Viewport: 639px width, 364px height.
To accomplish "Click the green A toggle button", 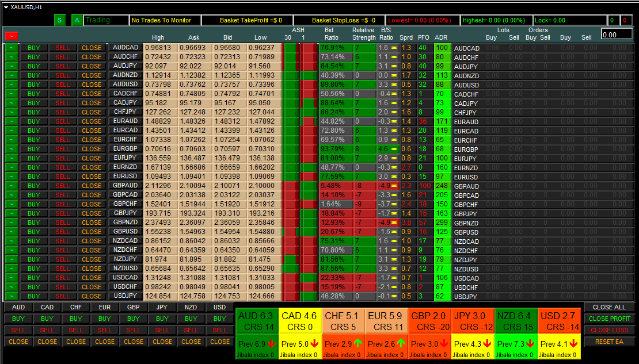I will click(77, 20).
